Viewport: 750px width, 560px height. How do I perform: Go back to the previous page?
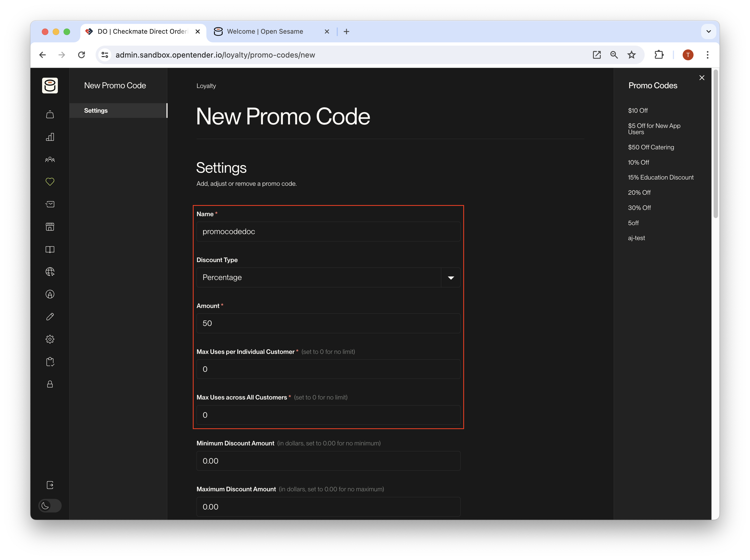[x=42, y=55]
